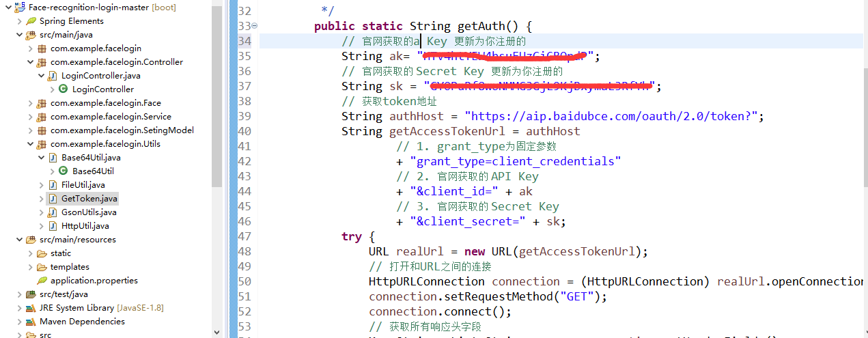
Task: Collapse the src/main/java arrow
Action: coord(19,35)
